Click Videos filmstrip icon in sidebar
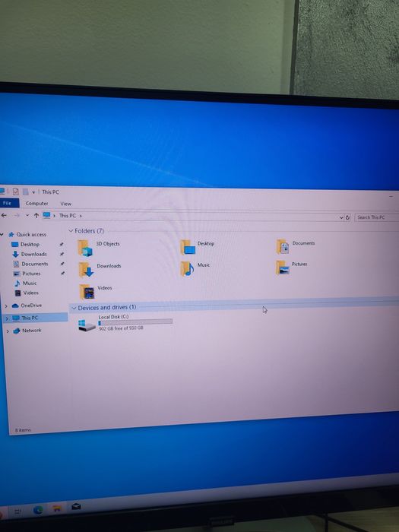Image resolution: width=399 pixels, height=532 pixels. [18, 293]
